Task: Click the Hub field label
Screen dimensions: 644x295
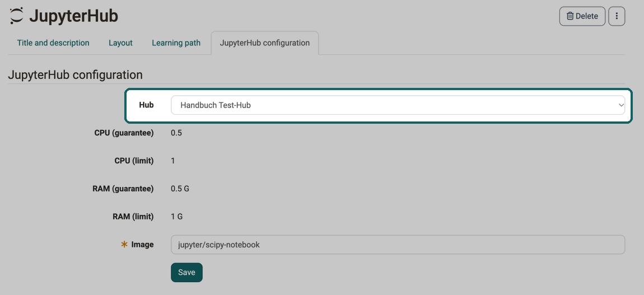Action: pyautogui.click(x=146, y=105)
